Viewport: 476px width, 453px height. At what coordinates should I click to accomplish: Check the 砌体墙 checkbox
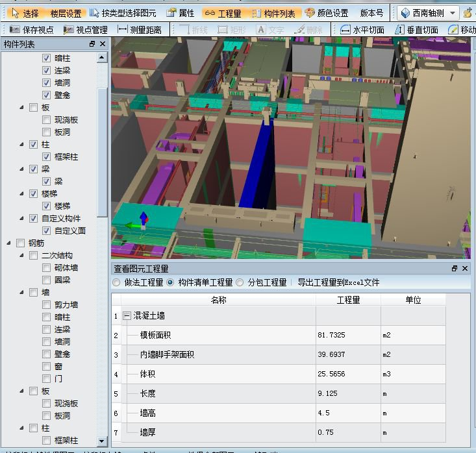point(46,267)
